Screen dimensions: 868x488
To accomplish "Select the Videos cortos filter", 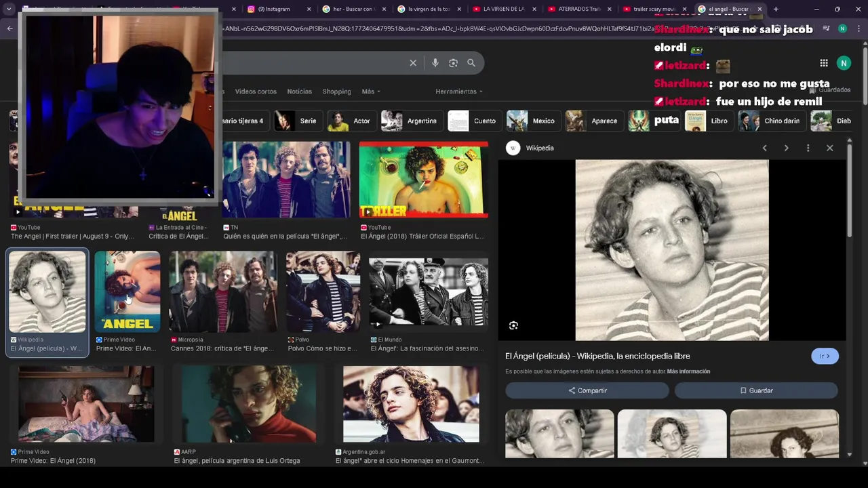I will (256, 91).
